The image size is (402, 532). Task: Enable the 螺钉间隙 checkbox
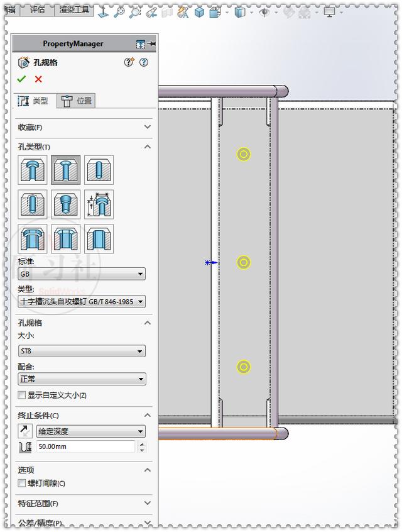(x=22, y=483)
